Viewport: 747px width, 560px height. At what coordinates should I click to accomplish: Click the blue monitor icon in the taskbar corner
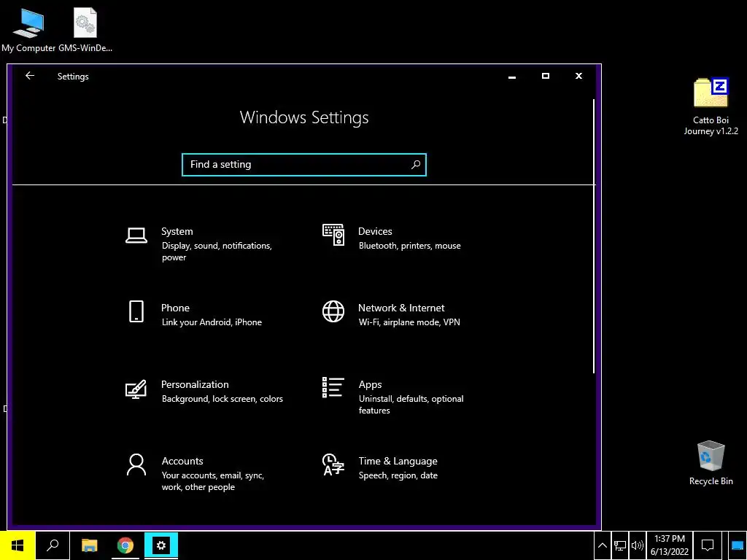[737, 545]
